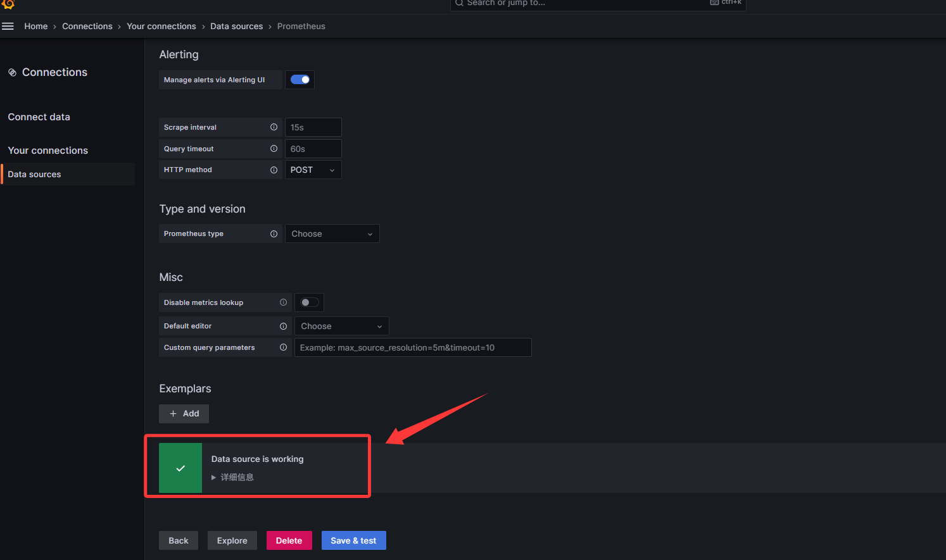
Task: Click Disable metrics lookup info icon
Action: 283,302
